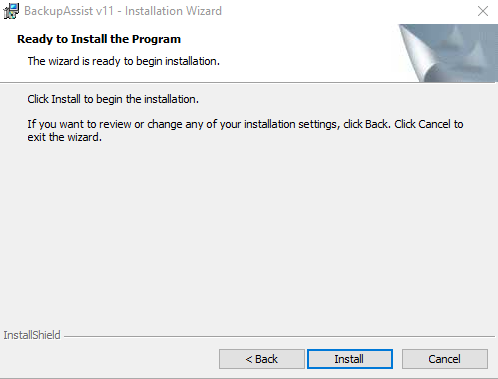This screenshot has width=498, height=379.
Task: Click the Installation Wizard words in title bar
Action: (173, 11)
